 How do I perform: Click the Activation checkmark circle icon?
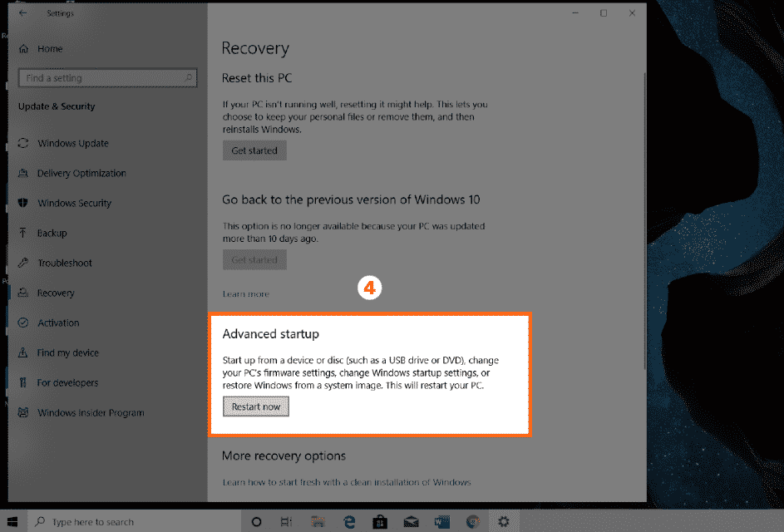coord(23,323)
